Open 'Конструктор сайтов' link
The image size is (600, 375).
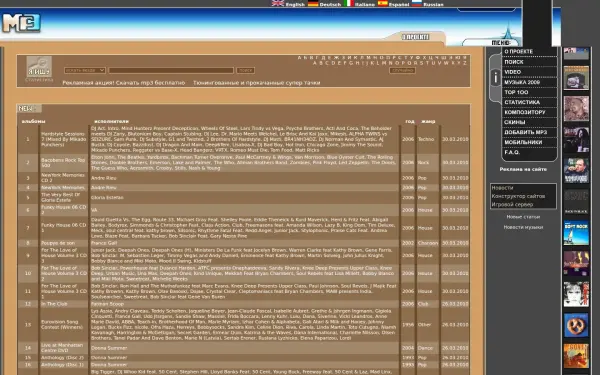(518, 196)
